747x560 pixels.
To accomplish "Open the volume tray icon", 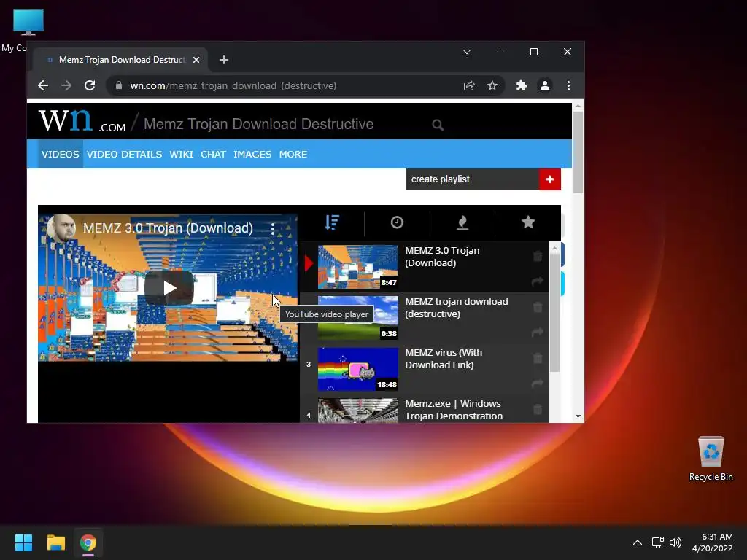I will point(676,542).
